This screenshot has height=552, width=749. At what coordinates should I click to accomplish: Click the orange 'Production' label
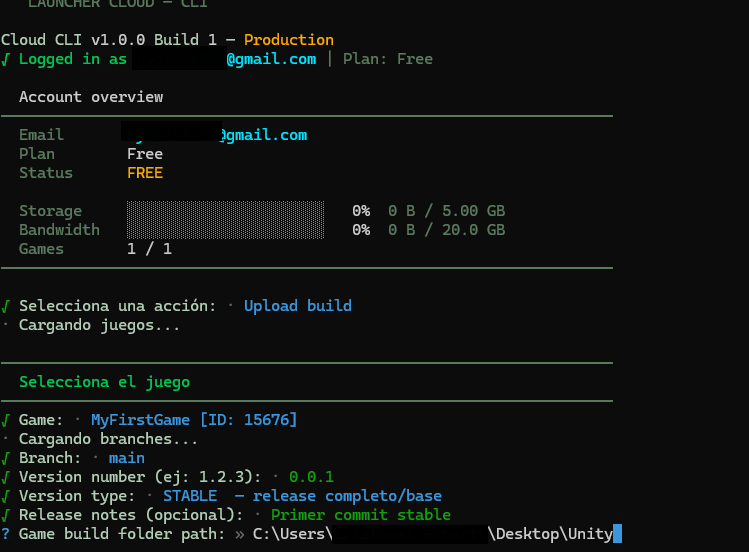[289, 40]
